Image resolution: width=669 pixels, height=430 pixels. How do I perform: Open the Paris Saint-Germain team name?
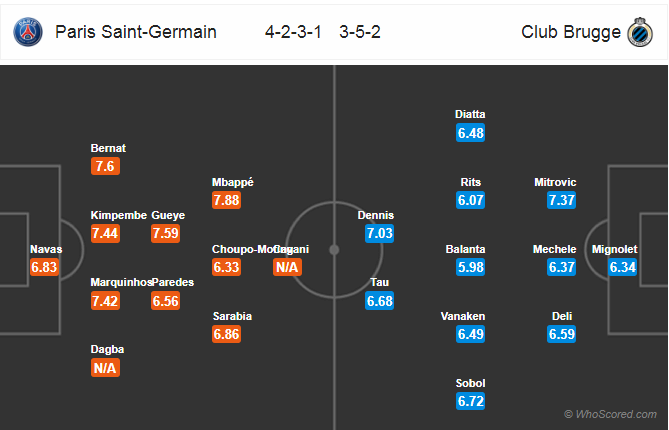click(136, 32)
